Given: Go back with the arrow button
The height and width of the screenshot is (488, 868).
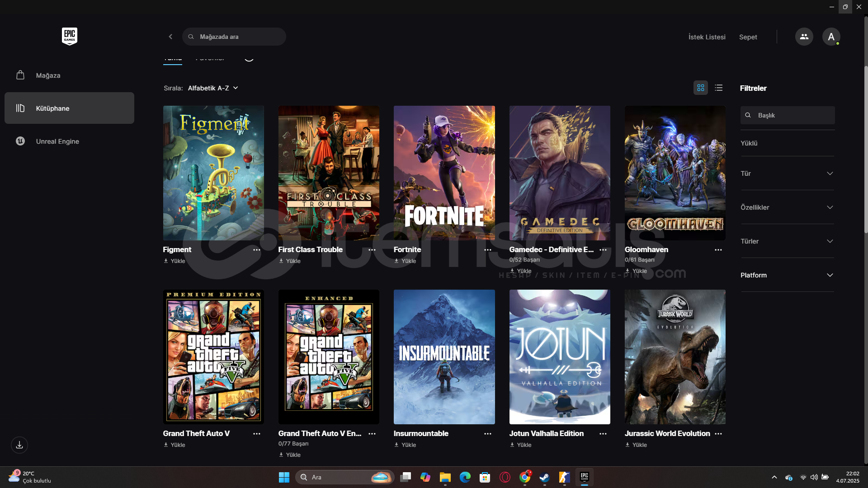Looking at the screenshot, I should pos(170,37).
